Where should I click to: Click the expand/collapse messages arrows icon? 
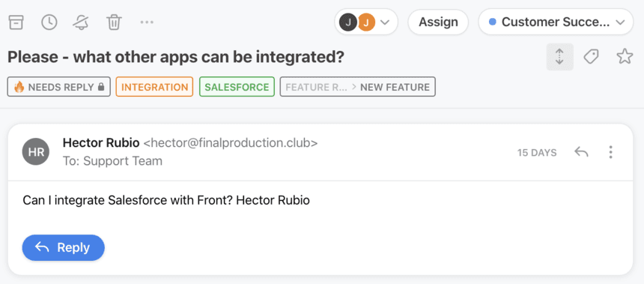[x=559, y=57]
